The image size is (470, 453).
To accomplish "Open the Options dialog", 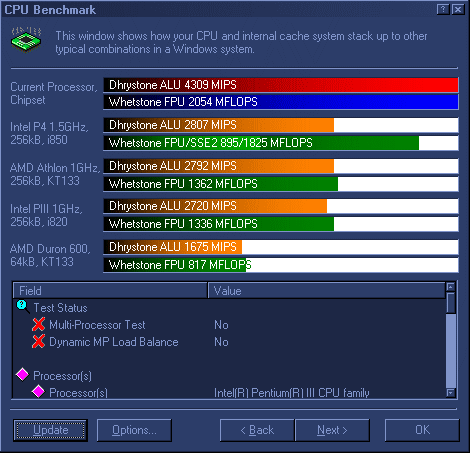I will tap(134, 430).
